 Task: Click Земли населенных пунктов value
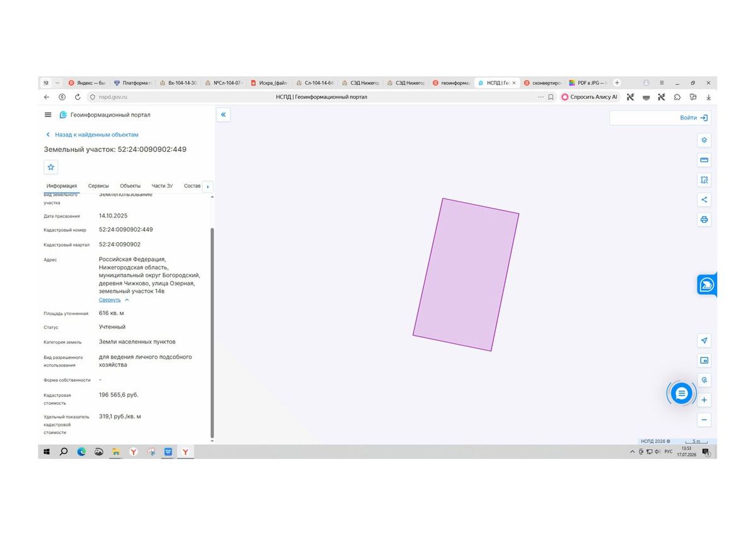[137, 342]
